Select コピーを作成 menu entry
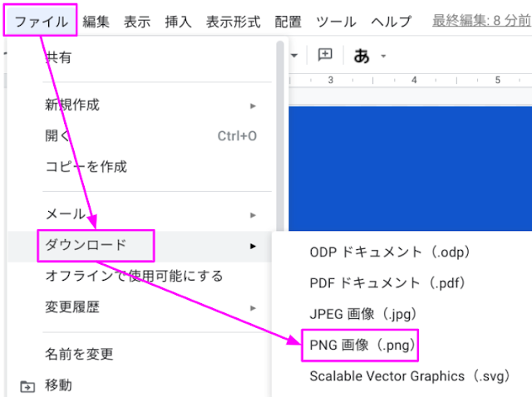The height and width of the screenshot is (397, 532). tap(140, 167)
